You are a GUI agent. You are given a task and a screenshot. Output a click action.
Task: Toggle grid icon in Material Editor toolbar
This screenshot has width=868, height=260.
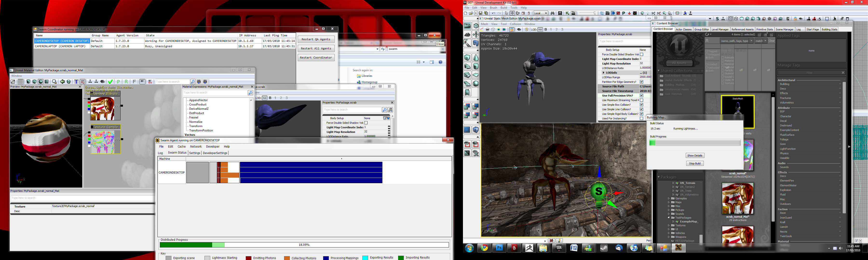pyautogui.click(x=20, y=81)
